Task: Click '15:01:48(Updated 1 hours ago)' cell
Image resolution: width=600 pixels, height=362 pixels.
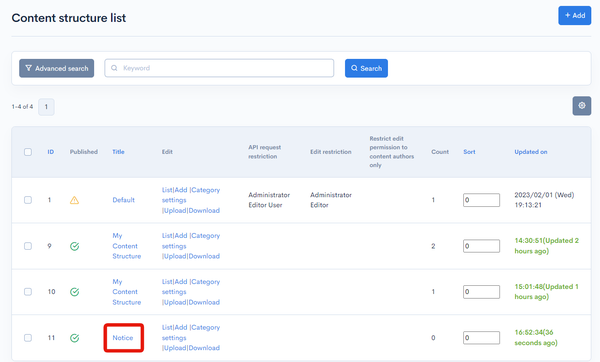Action: click(x=546, y=292)
